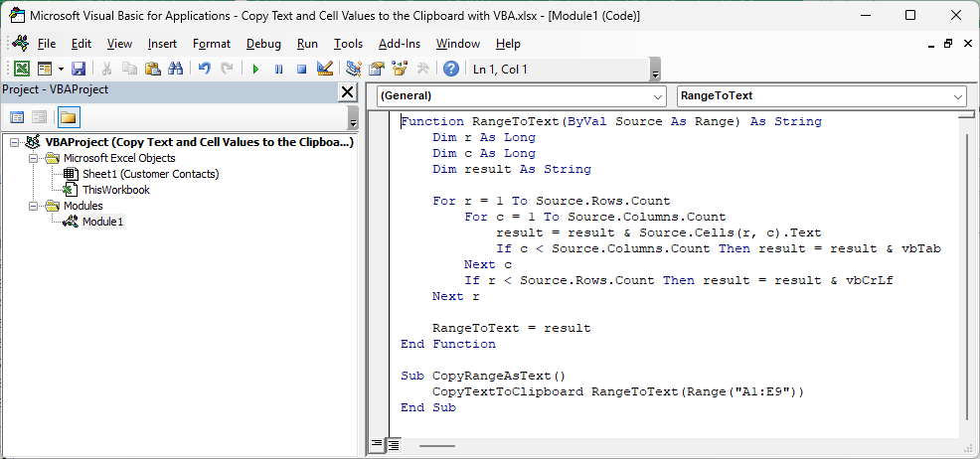
Task: Click the Redo toolbar icon
Action: point(227,69)
